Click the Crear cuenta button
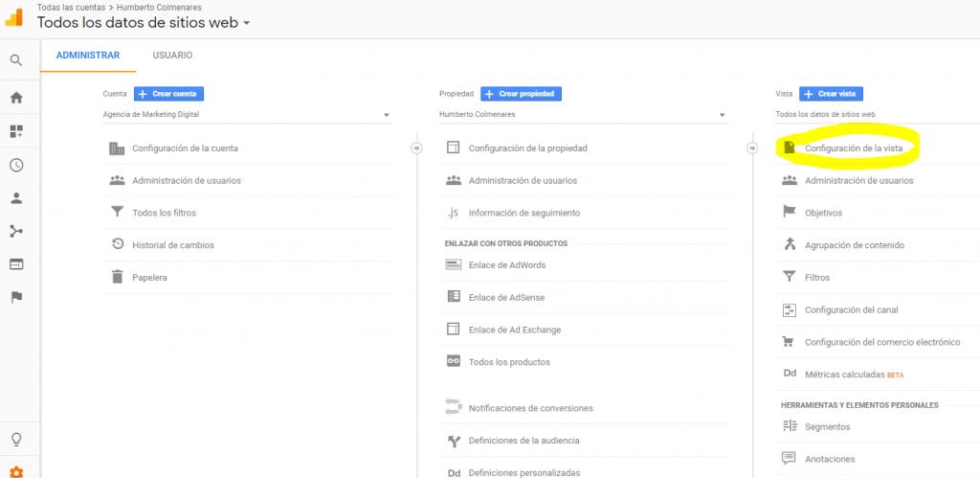980x478 pixels. point(168,94)
